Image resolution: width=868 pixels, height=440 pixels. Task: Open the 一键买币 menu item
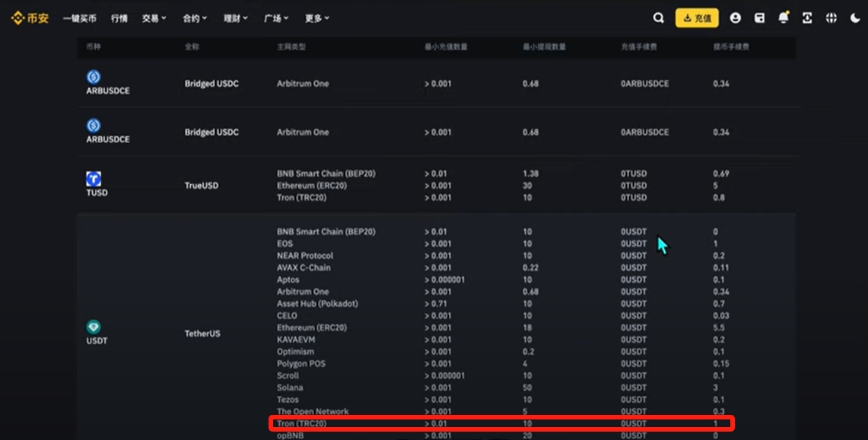[80, 18]
